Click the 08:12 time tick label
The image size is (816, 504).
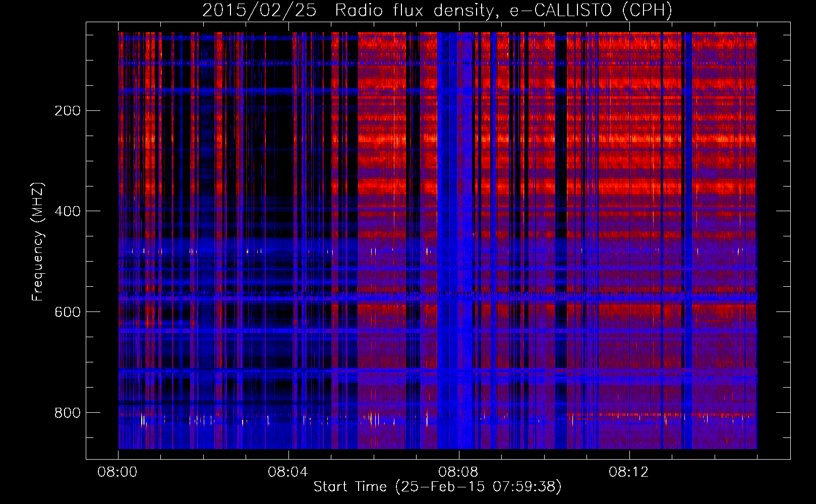pos(629,472)
